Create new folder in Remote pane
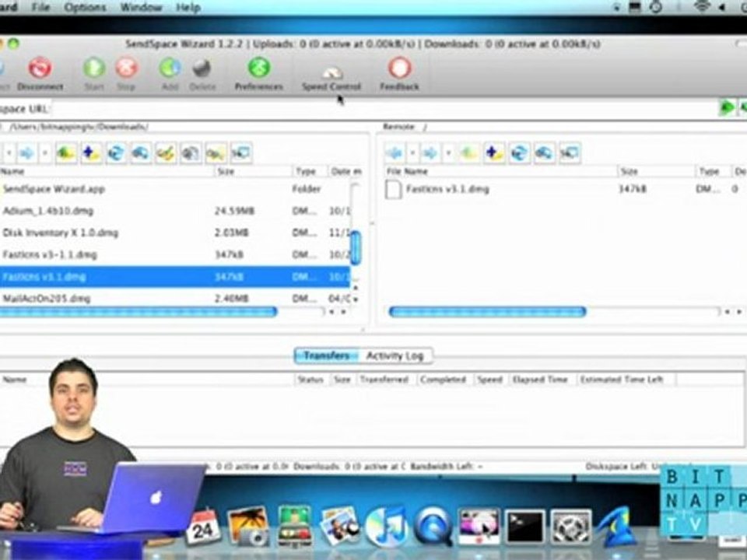Viewport: 747px width, 560px height. point(494,153)
